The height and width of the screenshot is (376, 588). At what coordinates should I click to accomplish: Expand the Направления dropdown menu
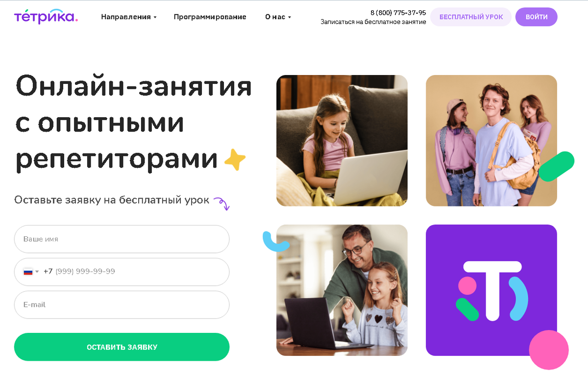click(129, 17)
